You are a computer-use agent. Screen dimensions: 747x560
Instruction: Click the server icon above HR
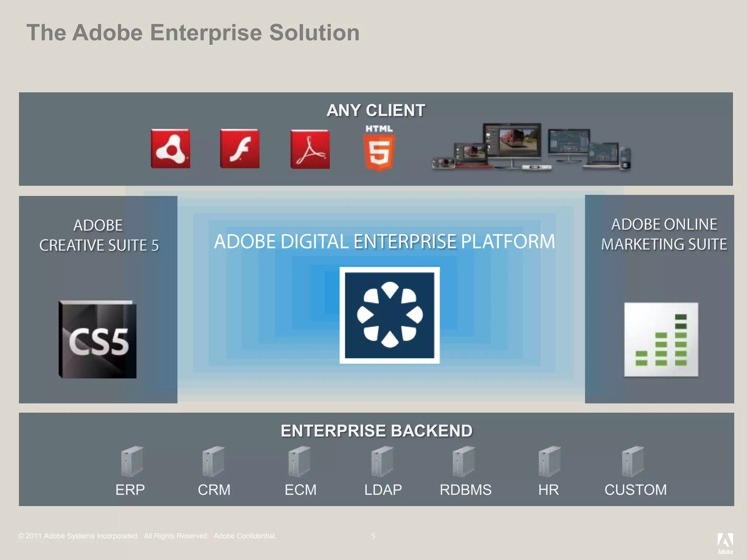click(x=550, y=461)
